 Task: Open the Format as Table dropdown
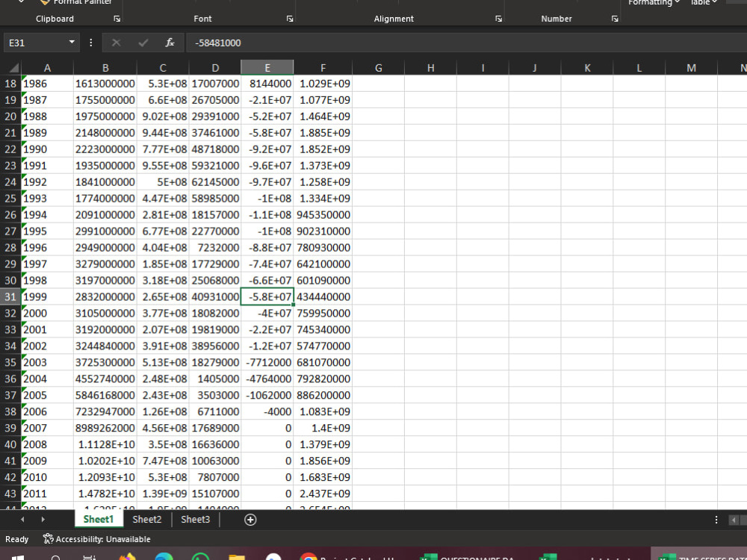[x=704, y=2]
